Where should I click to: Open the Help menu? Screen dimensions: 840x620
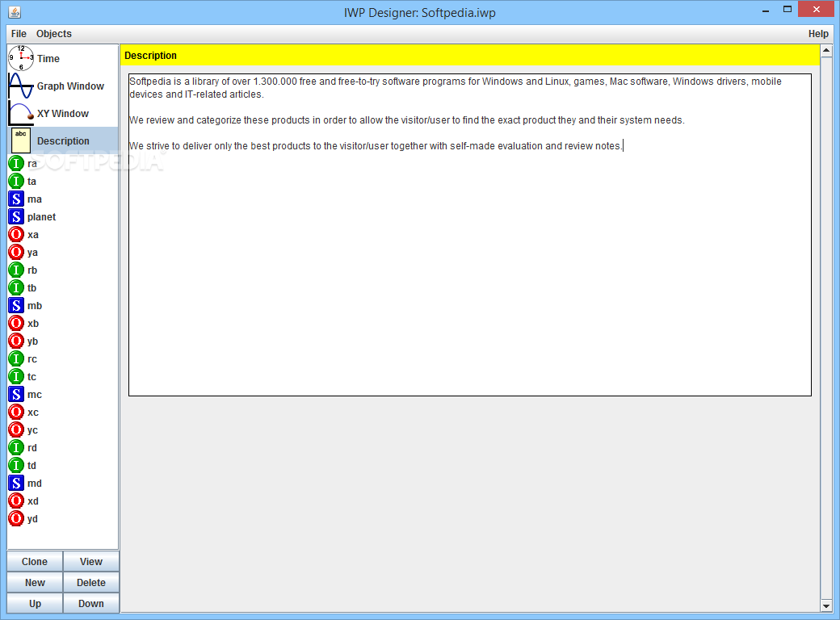tap(818, 34)
